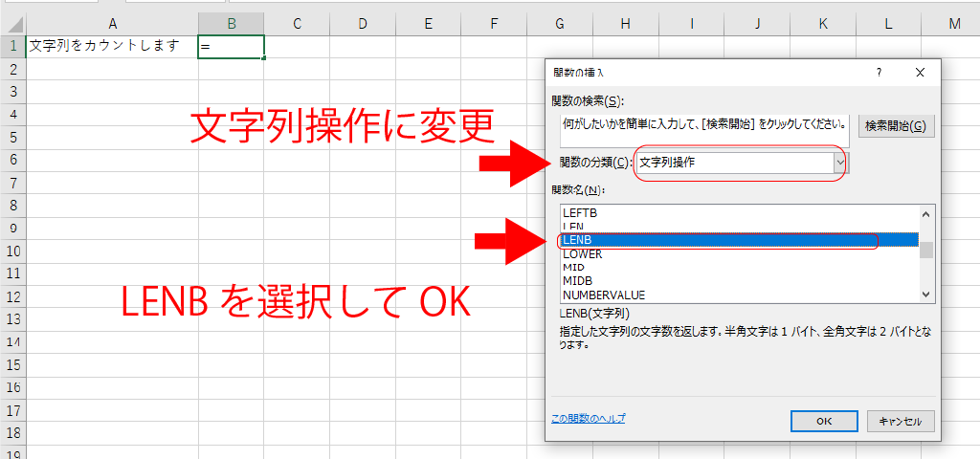Screen dimensions: 980x459
Task: Select the column C header
Action: (298, 23)
